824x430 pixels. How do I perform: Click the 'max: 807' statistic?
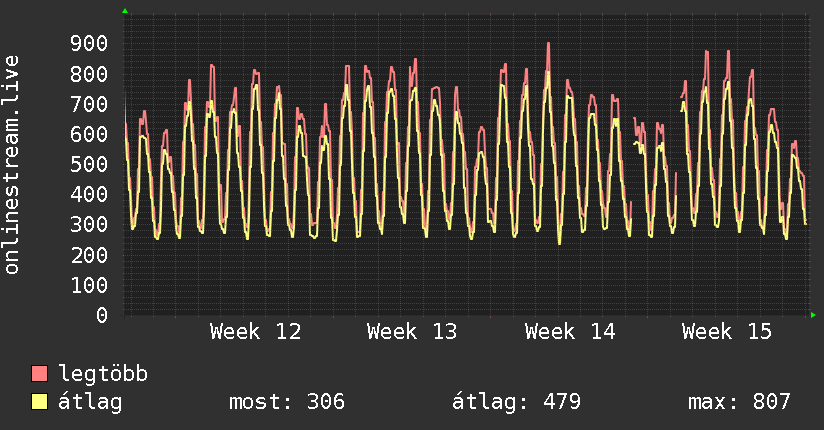point(739,402)
